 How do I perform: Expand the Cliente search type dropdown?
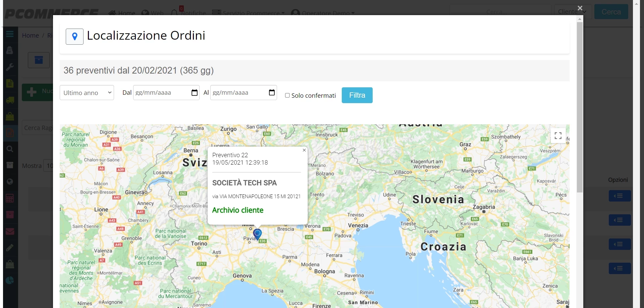[x=573, y=11]
